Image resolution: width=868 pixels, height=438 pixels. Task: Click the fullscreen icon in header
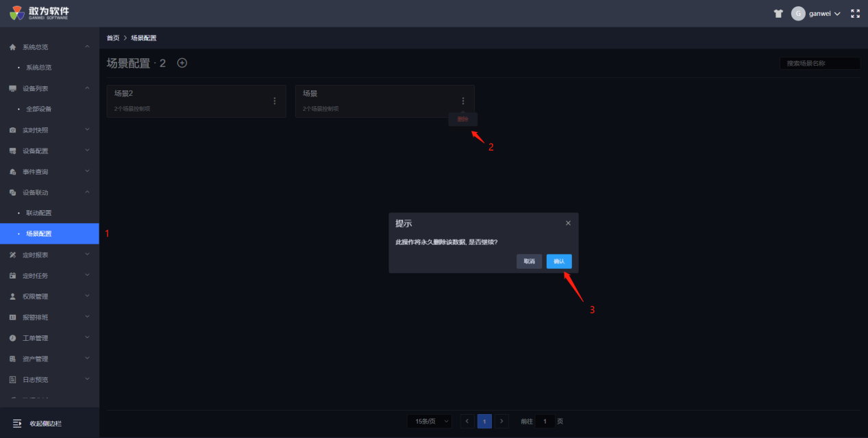[x=855, y=14]
